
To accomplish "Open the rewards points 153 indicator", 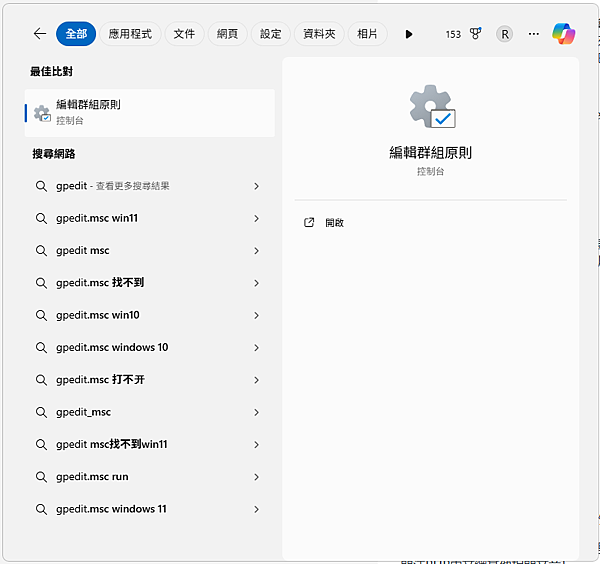I will click(x=453, y=34).
